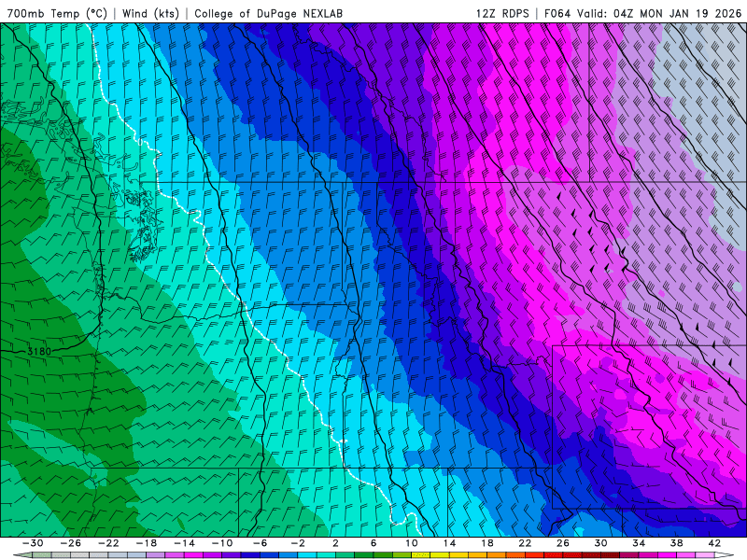Viewport: 747px width, 560px height.
Task: Click the "10" color scale label
Action: point(412,543)
